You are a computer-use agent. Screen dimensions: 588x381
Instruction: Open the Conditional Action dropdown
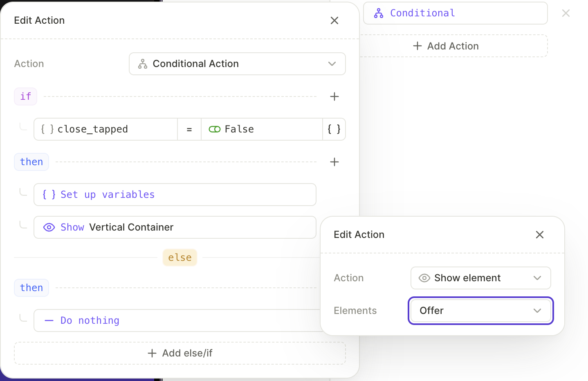coord(237,64)
